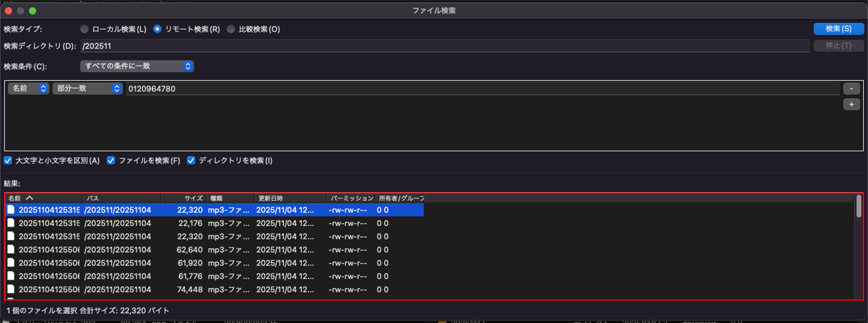The image size is (868, 323).
Task: Click the file icon of the 22,176 size row
Action: [x=10, y=223]
